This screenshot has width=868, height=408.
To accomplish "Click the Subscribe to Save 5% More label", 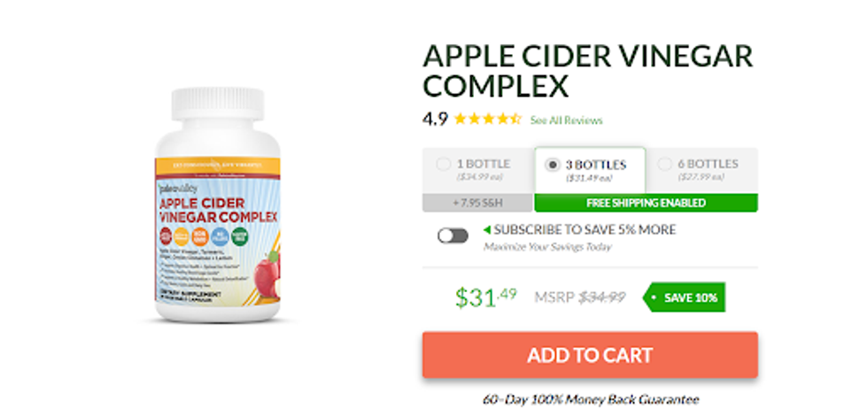I will point(585,229).
